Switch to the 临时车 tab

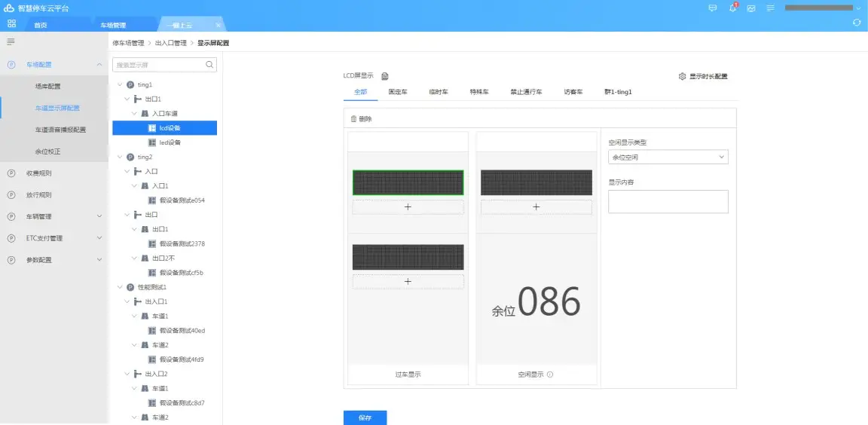439,92
